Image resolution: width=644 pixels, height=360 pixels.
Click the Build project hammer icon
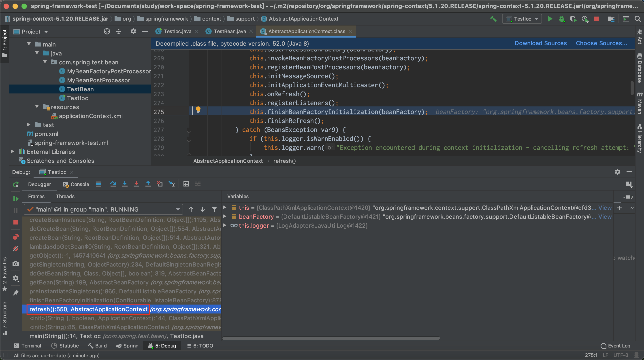click(493, 19)
